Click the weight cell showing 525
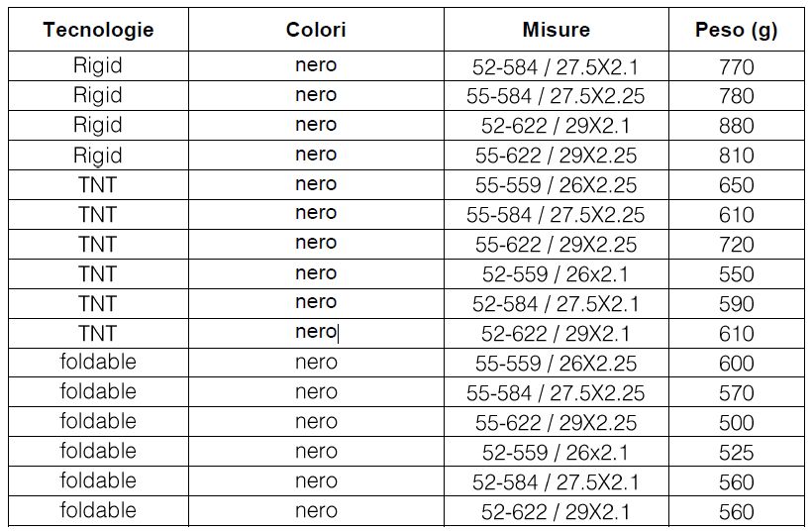Viewport: 812px width, 531px height. pos(737,452)
